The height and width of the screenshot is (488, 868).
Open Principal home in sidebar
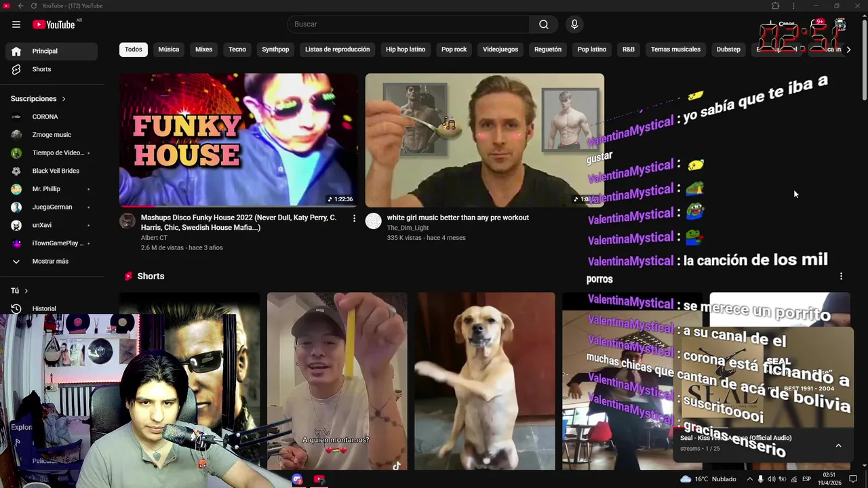52,51
